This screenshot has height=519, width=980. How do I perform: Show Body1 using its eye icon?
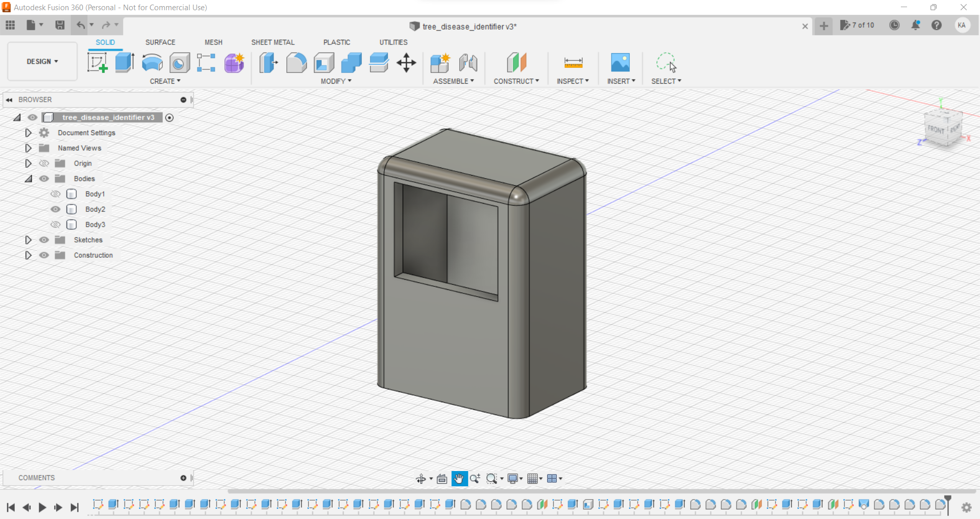56,194
